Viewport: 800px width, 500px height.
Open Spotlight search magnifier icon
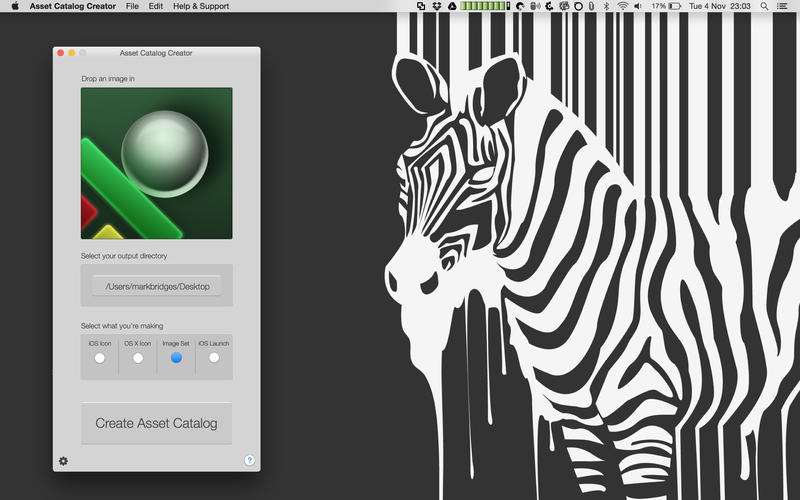click(x=763, y=6)
